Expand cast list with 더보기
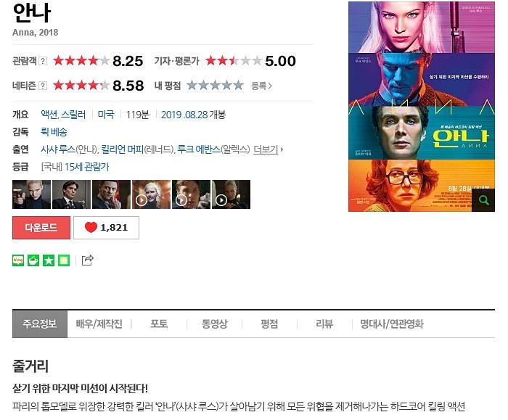Image resolution: width=508 pixels, height=420 pixels. tap(269, 149)
